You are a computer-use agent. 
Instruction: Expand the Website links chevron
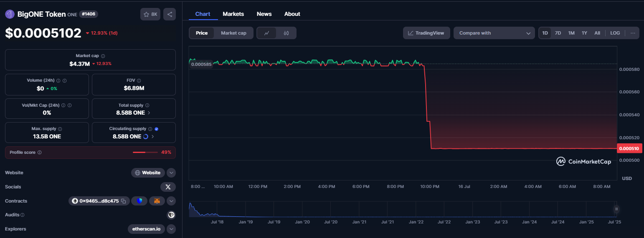[171, 173]
